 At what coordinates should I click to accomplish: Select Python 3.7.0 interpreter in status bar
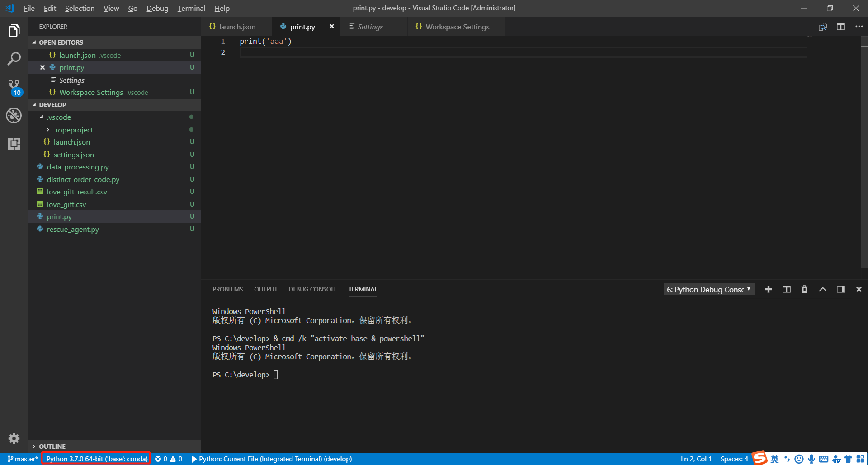click(x=97, y=459)
